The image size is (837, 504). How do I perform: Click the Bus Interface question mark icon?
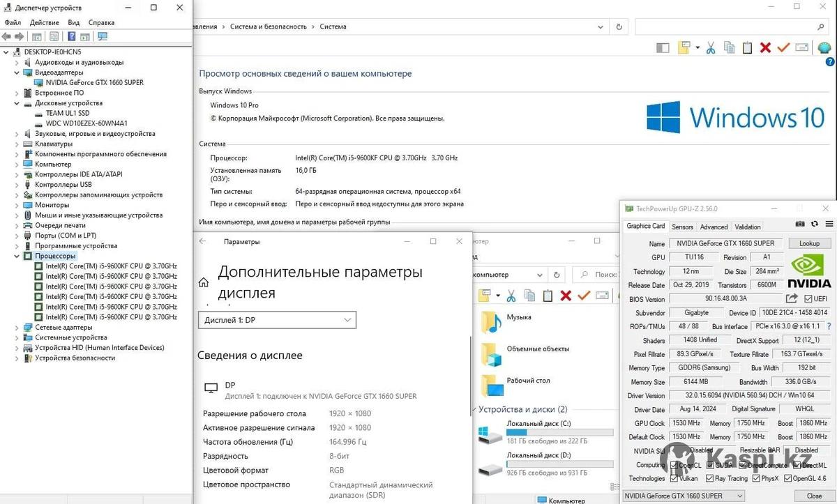pos(829,326)
